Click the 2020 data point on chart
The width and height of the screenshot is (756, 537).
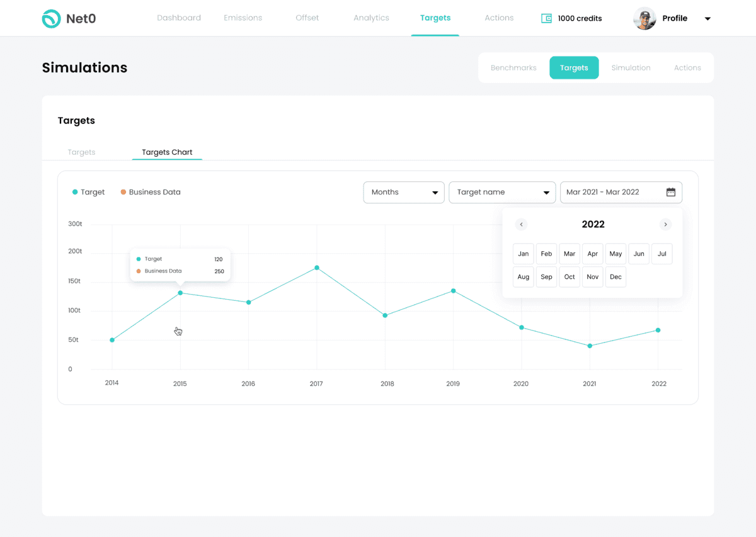(x=522, y=327)
